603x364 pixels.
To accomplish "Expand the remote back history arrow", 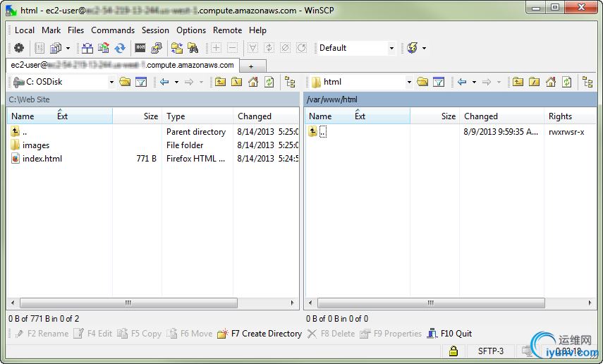I will pyautogui.click(x=474, y=82).
